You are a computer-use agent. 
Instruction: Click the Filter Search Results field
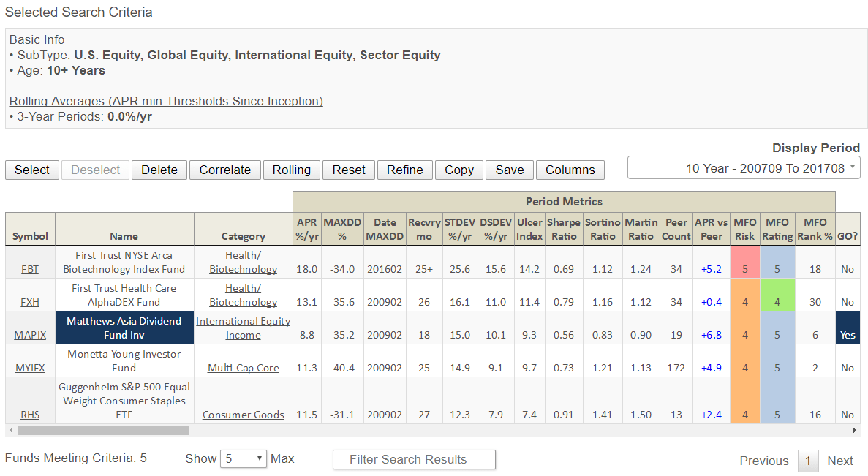coord(414,459)
